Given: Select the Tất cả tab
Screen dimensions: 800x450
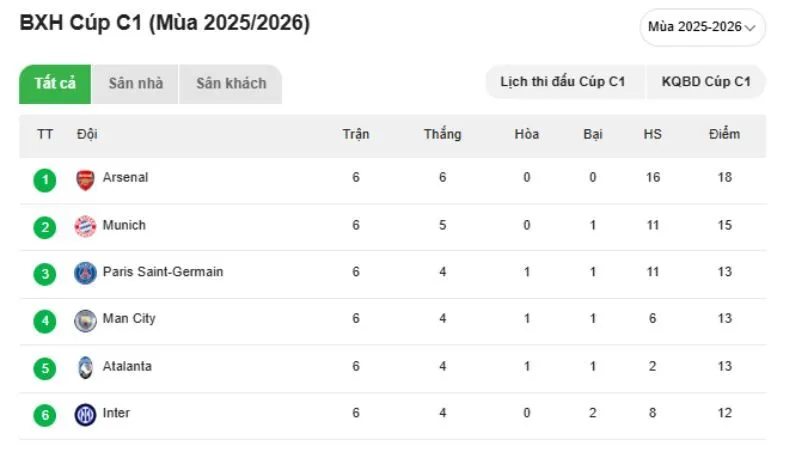Looking at the screenshot, I should pyautogui.click(x=55, y=84).
